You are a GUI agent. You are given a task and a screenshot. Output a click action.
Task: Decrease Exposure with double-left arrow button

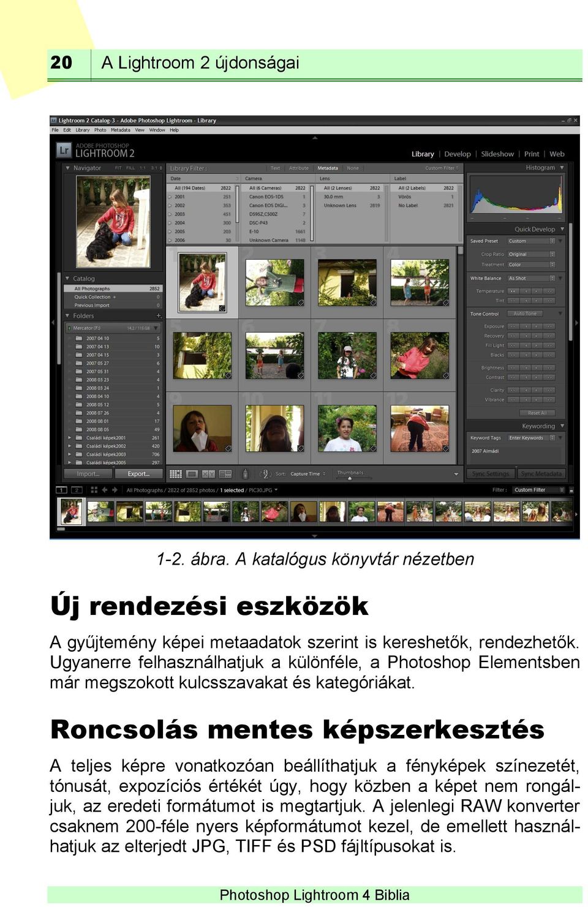[513, 326]
